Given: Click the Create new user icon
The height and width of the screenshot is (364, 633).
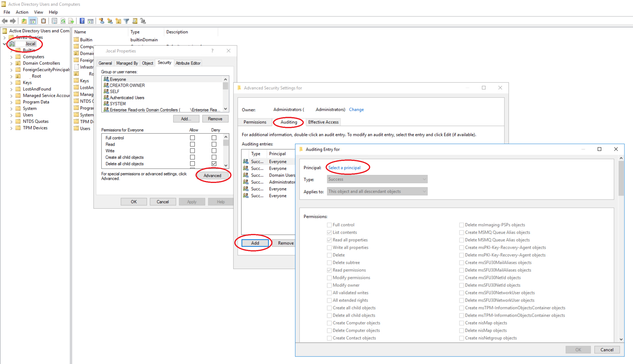Looking at the screenshot, I should [102, 21].
